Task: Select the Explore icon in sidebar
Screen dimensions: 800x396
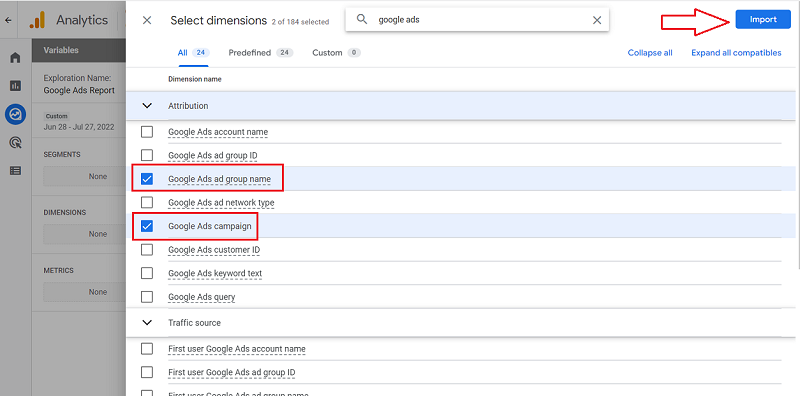Action: (x=15, y=115)
